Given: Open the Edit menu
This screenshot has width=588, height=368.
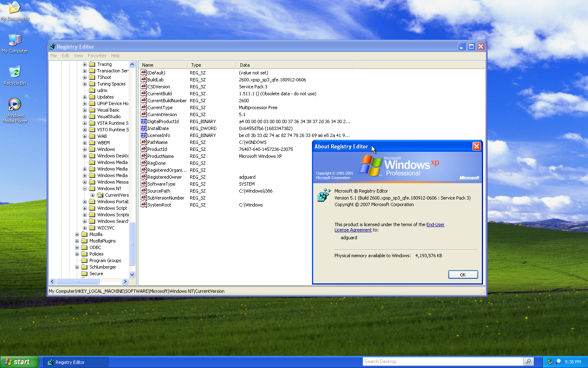Looking at the screenshot, I should 65,56.
